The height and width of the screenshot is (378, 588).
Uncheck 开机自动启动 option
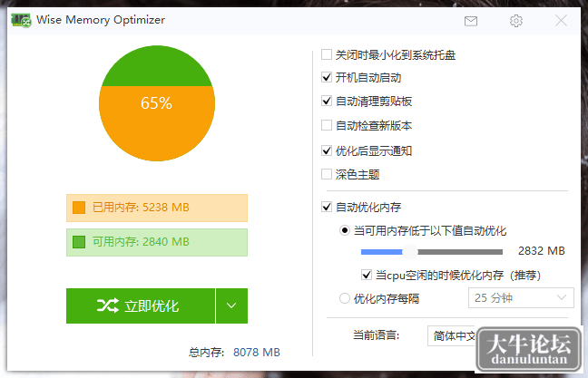click(327, 78)
